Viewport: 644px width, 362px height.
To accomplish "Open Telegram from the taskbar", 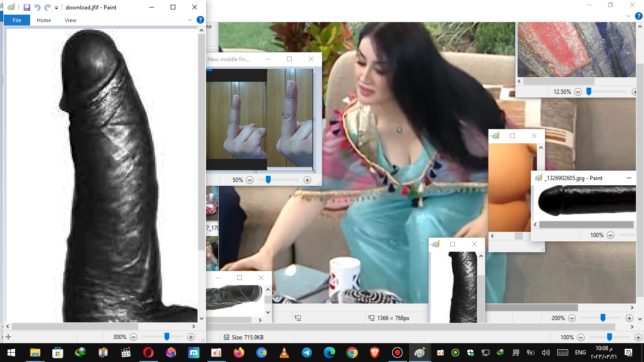I will click(307, 353).
